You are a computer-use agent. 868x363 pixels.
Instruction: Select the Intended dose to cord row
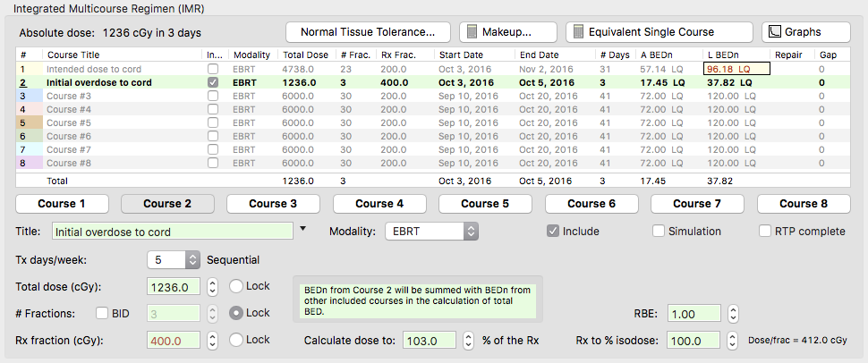point(98,69)
